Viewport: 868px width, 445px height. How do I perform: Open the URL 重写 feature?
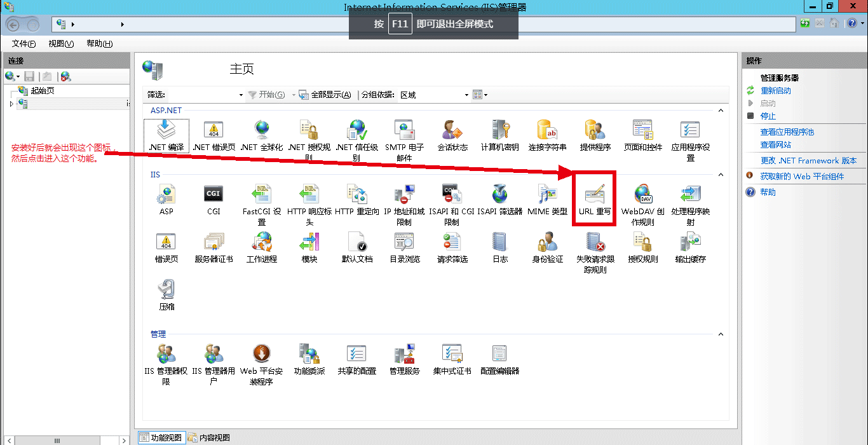(x=595, y=200)
